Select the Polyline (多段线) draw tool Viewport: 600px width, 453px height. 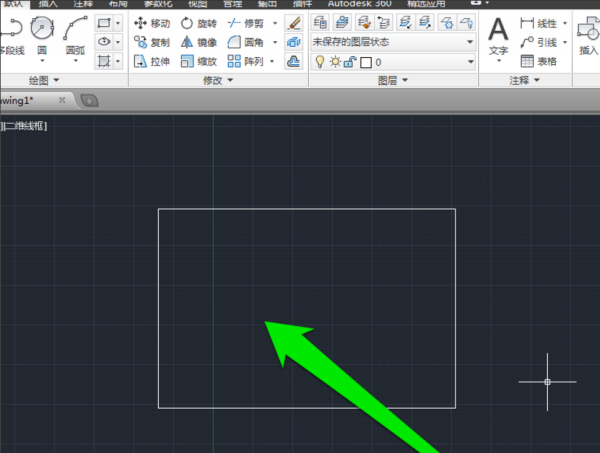click(11, 36)
